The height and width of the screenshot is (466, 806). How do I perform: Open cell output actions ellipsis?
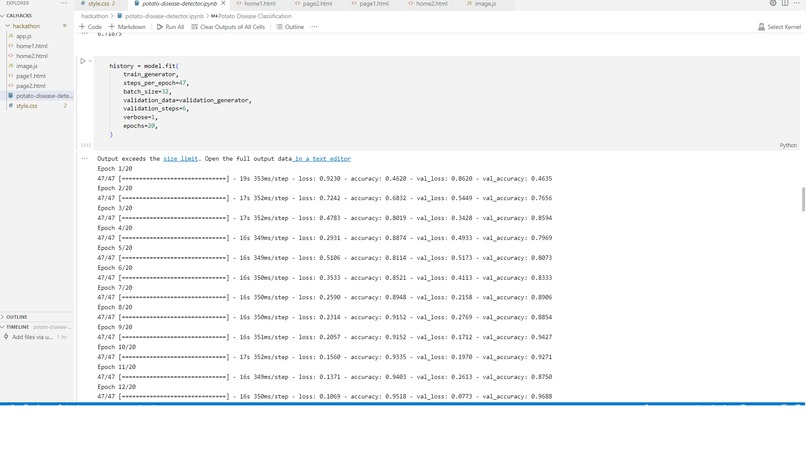(x=85, y=158)
